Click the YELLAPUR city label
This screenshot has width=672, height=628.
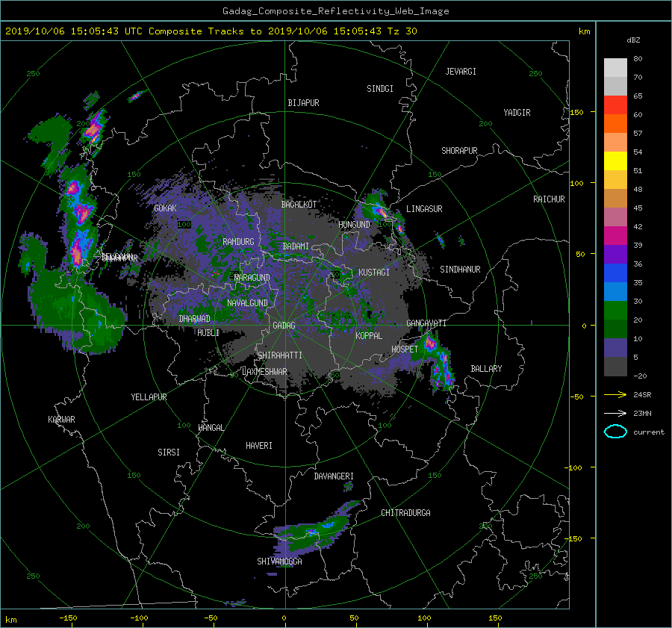click(x=149, y=397)
